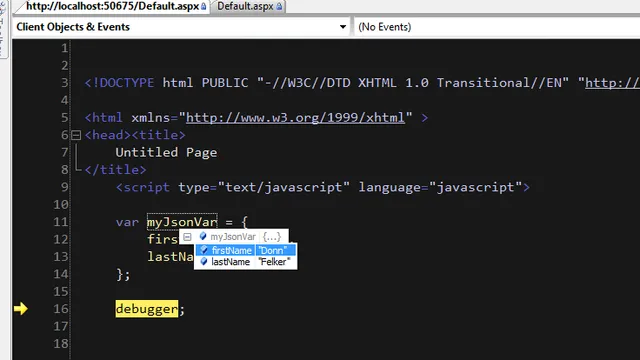
Task: Collapse the head outlining region on line 6
Action: 76,135
